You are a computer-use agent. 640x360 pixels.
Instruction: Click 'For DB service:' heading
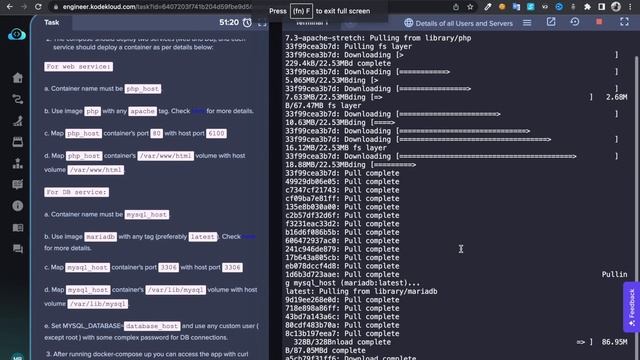coord(76,192)
